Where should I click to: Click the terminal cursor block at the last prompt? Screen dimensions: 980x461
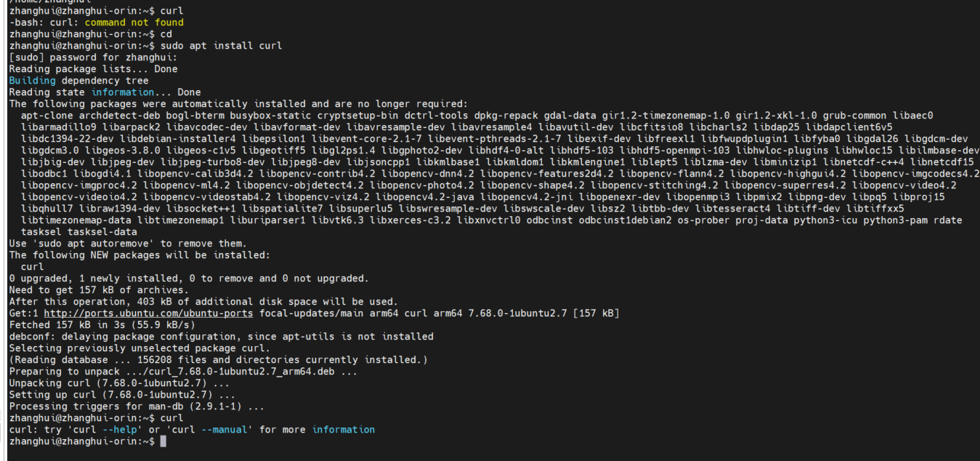(x=163, y=441)
